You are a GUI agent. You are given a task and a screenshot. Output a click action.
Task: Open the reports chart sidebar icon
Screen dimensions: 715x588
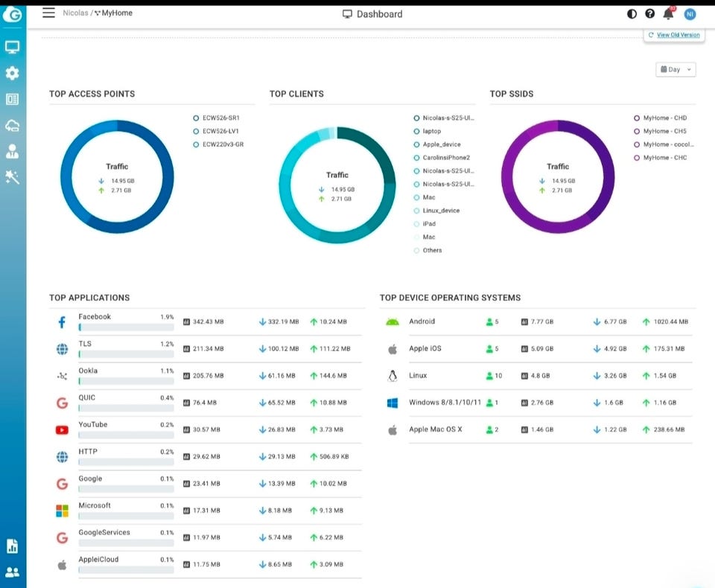click(x=13, y=546)
